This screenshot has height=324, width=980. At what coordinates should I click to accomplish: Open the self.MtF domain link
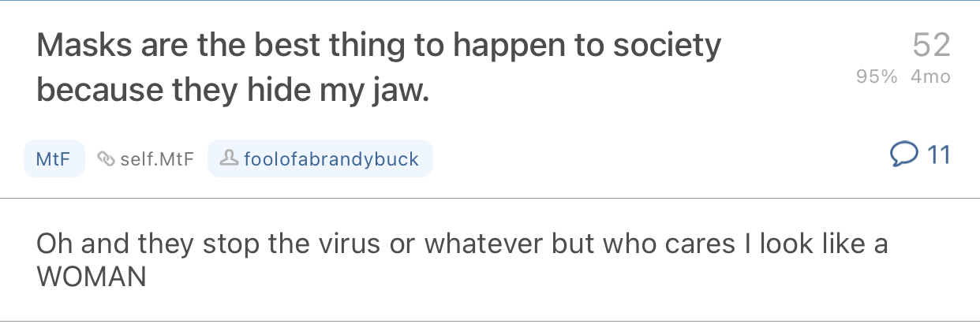click(157, 159)
